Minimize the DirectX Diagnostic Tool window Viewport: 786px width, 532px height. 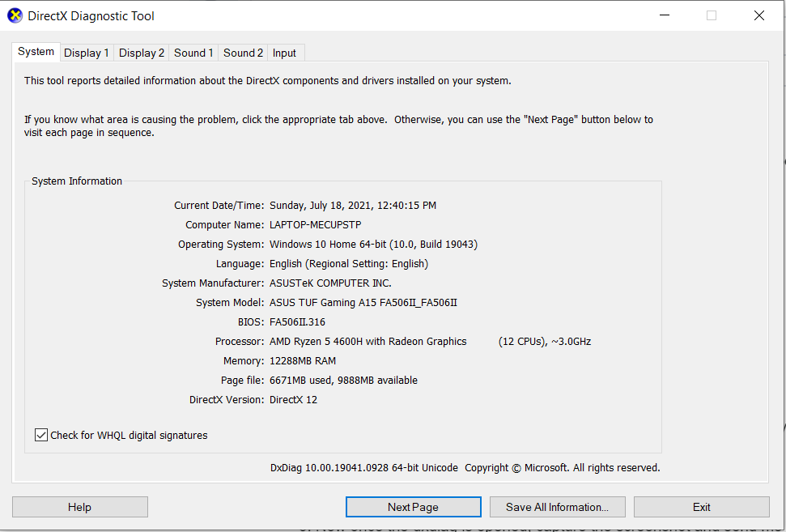[664, 15]
